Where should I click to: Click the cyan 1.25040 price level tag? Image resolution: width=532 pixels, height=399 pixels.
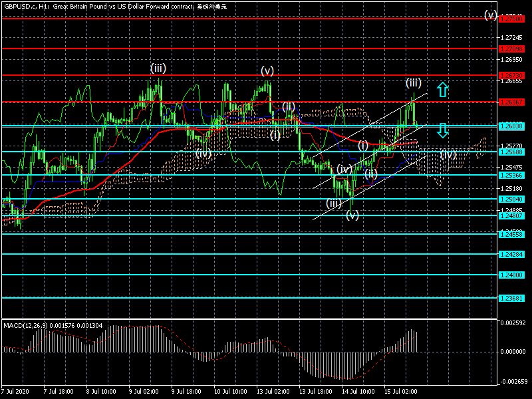pyautogui.click(x=511, y=199)
